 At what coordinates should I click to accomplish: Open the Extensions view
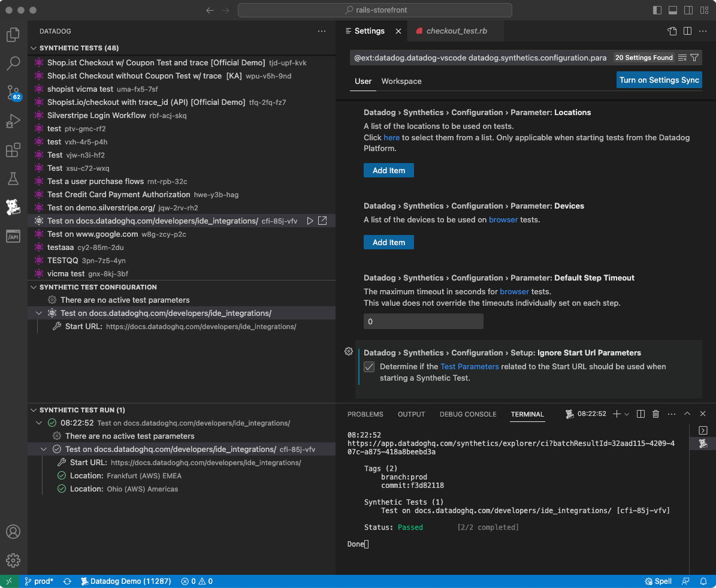pos(13,150)
